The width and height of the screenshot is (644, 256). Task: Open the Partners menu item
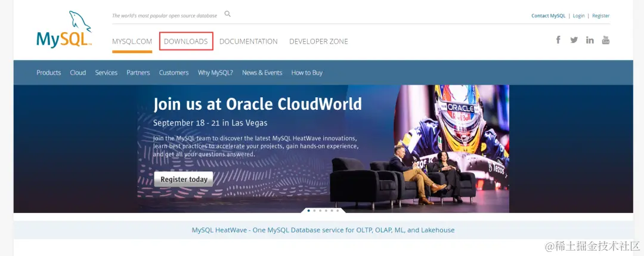pyautogui.click(x=138, y=73)
